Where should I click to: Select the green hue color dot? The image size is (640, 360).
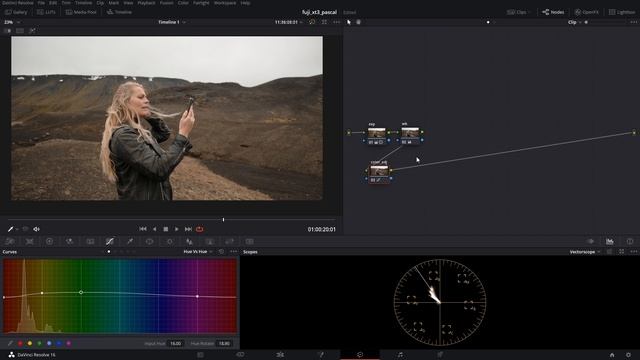click(40, 344)
